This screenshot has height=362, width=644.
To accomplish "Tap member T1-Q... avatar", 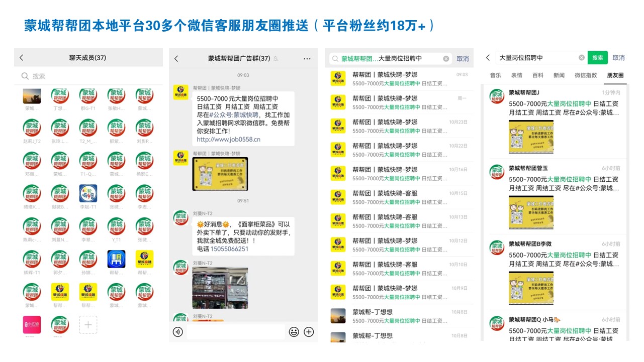I will point(88,161).
